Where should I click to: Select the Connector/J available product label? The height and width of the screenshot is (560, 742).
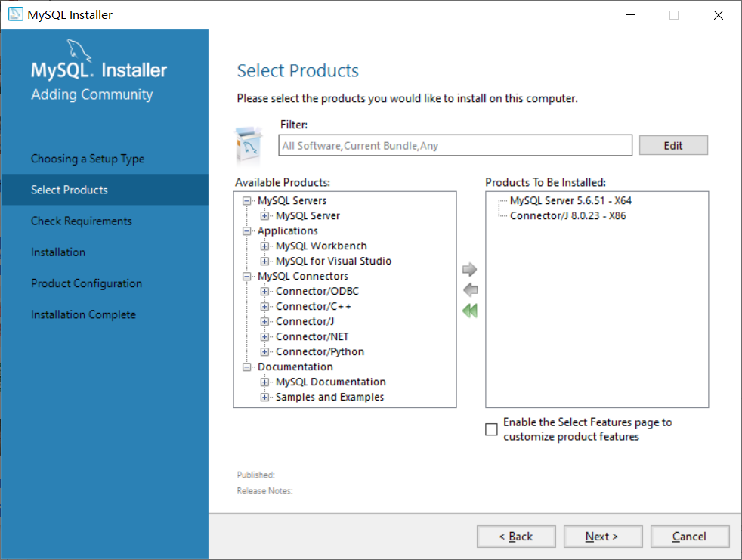pyautogui.click(x=305, y=322)
